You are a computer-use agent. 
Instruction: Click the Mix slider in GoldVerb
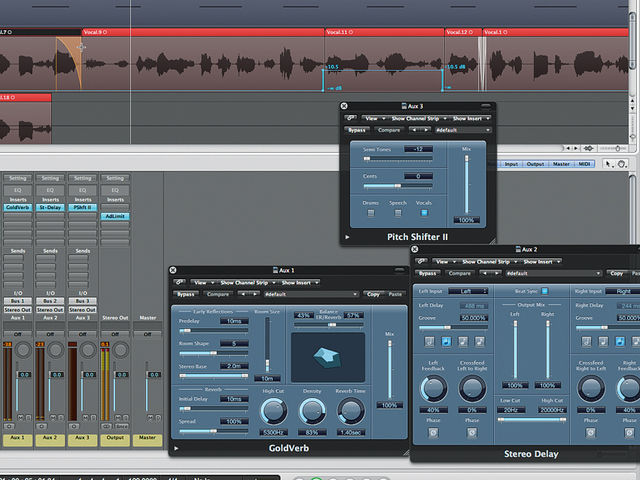pyautogui.click(x=390, y=369)
